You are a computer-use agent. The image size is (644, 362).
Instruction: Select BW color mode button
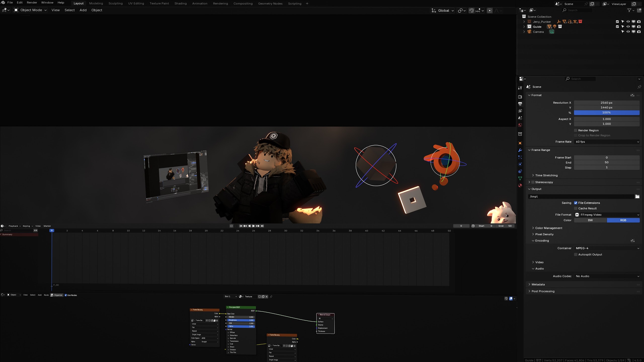click(x=590, y=220)
